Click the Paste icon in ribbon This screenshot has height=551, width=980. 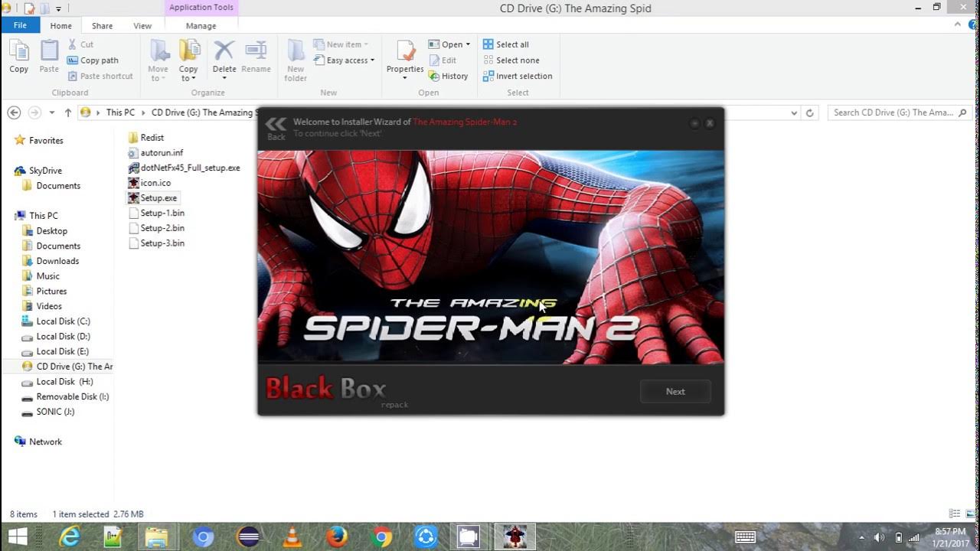coord(49,57)
